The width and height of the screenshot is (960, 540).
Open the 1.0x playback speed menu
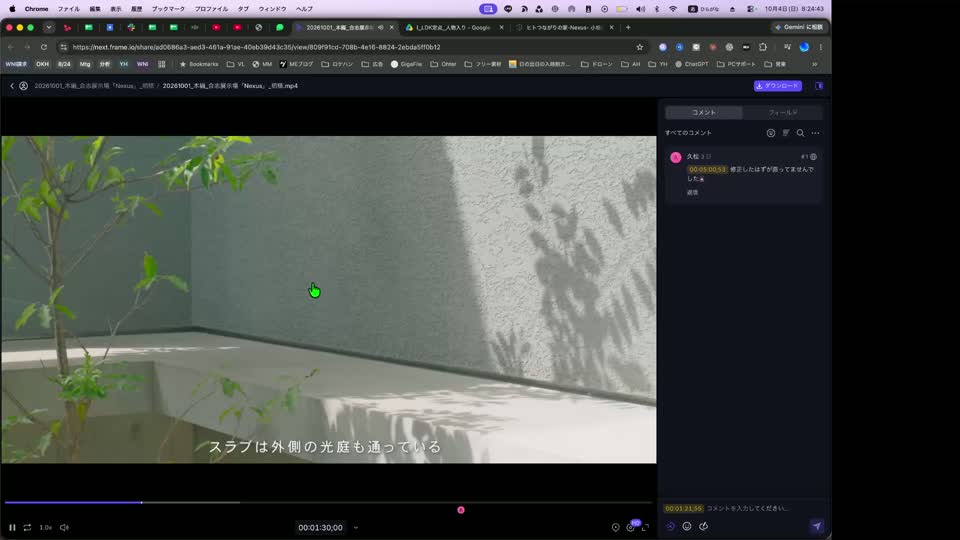point(46,527)
